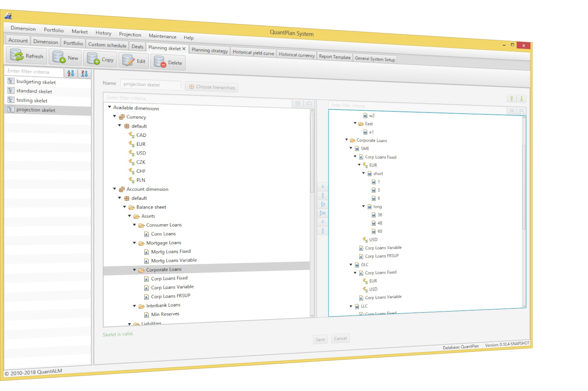Delete the selected skelet

[168, 62]
